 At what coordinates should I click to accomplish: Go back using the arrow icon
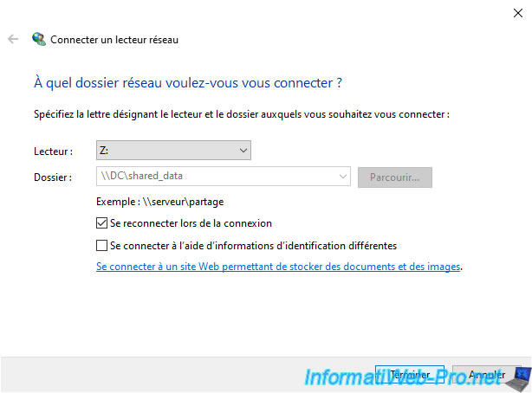coord(13,39)
